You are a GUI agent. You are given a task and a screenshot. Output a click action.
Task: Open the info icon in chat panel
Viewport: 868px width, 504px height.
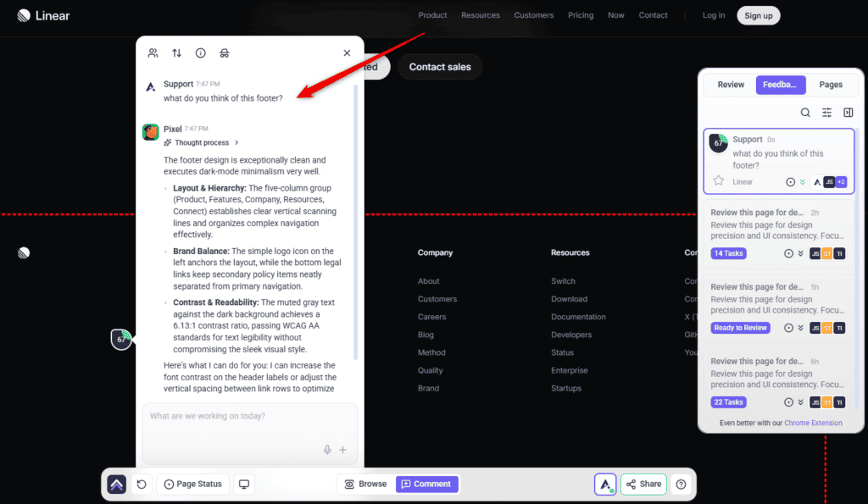pyautogui.click(x=200, y=53)
